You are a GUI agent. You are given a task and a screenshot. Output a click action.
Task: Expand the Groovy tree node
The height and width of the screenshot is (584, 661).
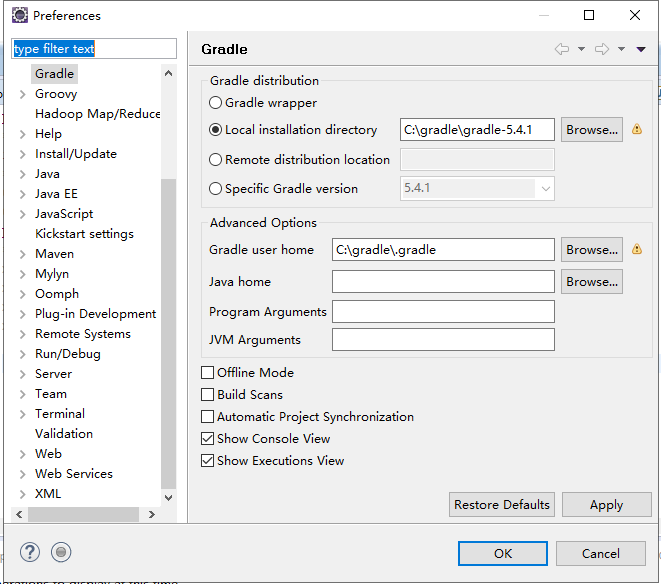(23, 94)
